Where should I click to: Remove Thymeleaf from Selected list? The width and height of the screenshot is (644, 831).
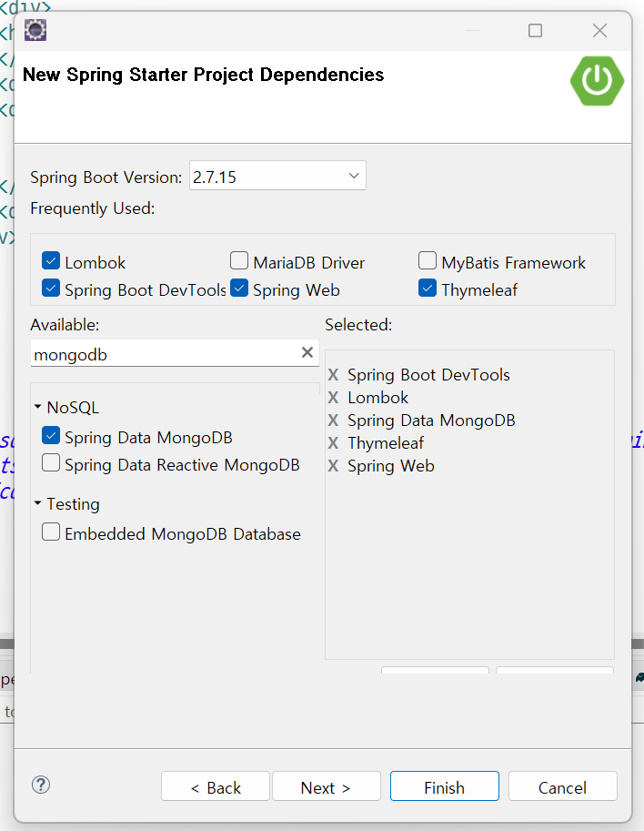click(x=333, y=443)
